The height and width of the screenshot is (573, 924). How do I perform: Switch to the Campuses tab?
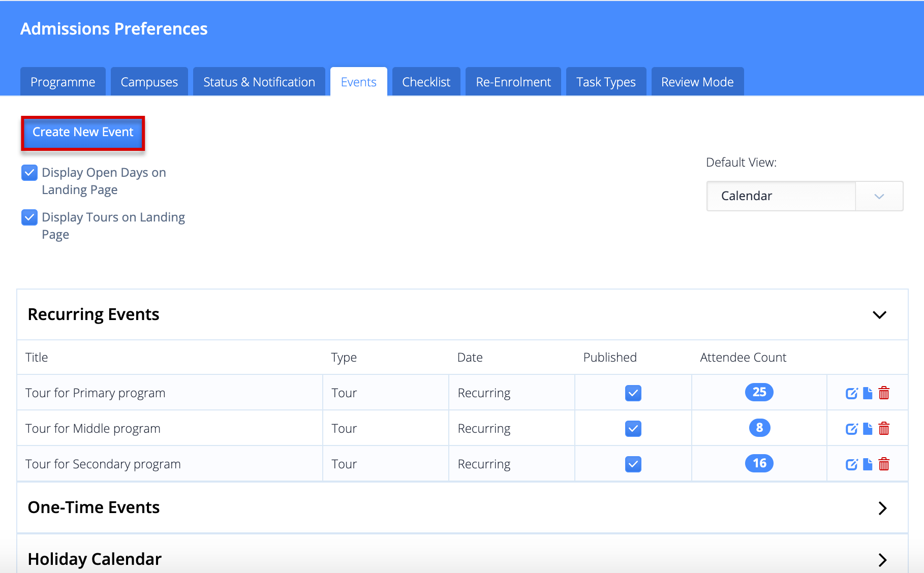click(x=149, y=82)
